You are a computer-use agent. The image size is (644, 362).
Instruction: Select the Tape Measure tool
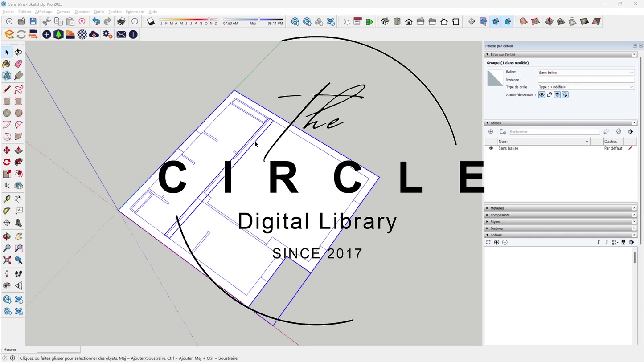pos(7,199)
